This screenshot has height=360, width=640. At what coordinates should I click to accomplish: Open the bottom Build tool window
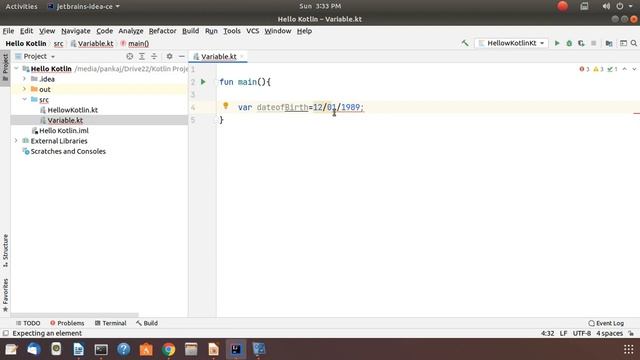coord(147,323)
